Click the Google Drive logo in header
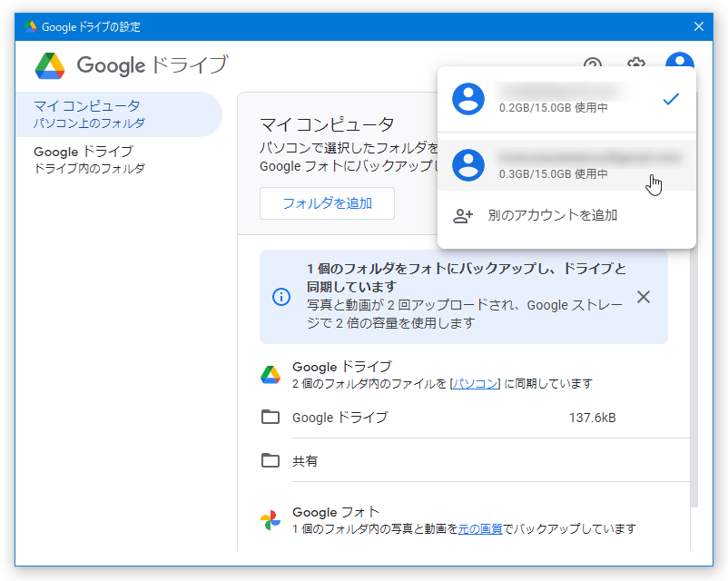Screen dimensions: 728x581 [x=50, y=65]
